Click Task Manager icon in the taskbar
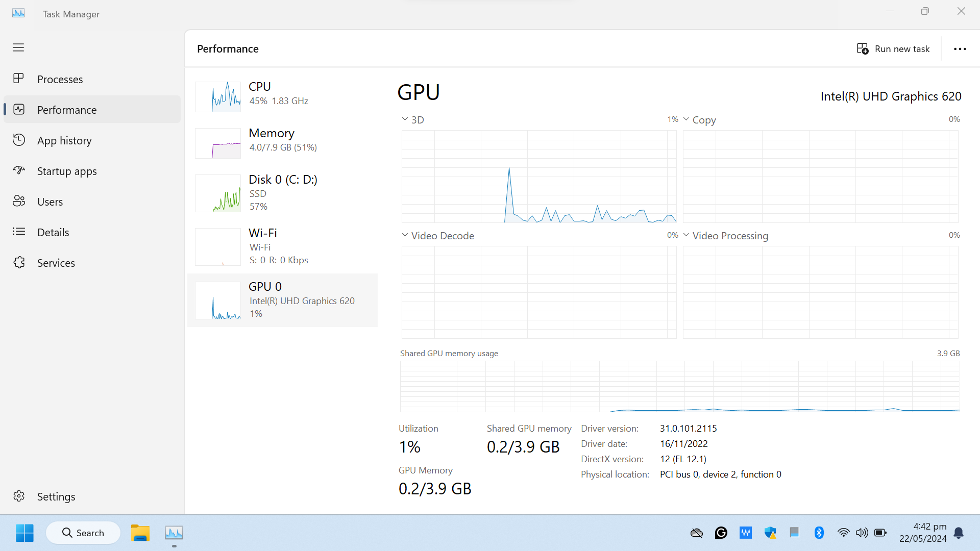This screenshot has height=551, width=980. 174,533
